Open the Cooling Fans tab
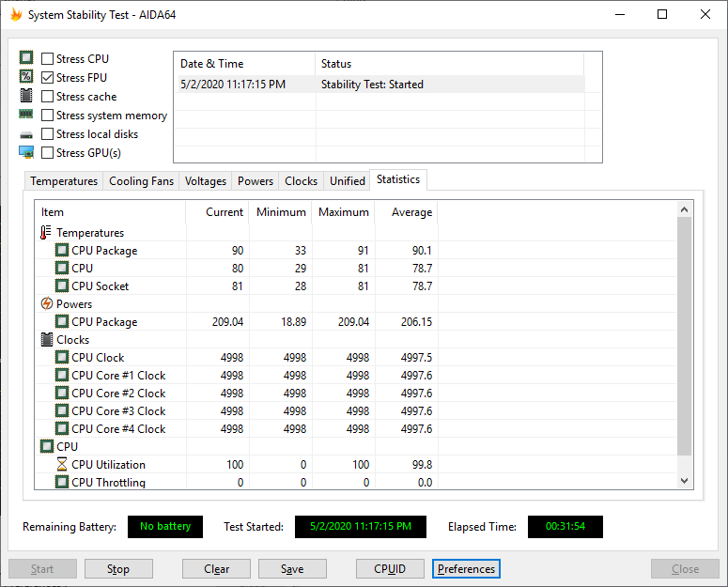The height and width of the screenshot is (587, 728). pos(141,181)
